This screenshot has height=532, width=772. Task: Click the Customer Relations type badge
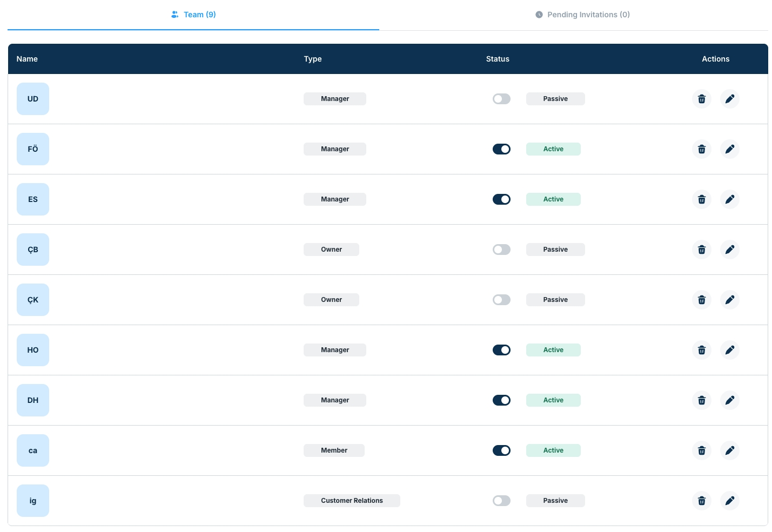(352, 501)
